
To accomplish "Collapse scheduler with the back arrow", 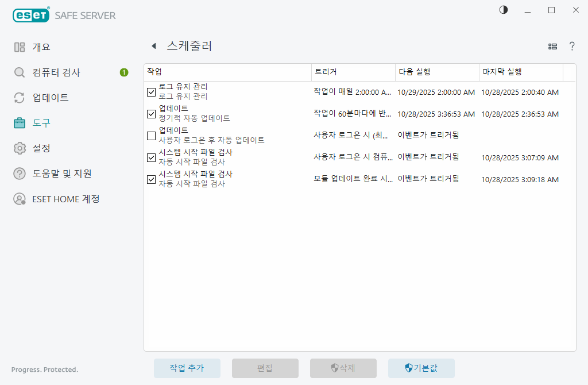I will click(x=153, y=45).
